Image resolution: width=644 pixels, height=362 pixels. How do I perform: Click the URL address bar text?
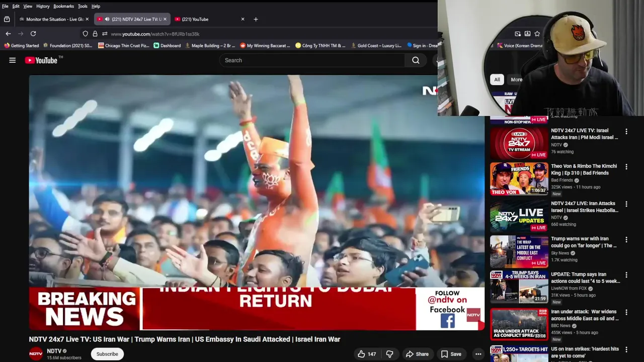click(155, 34)
